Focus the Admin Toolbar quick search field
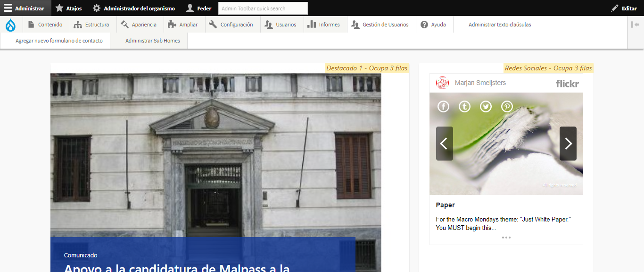Image resolution: width=644 pixels, height=272 pixels. click(263, 8)
